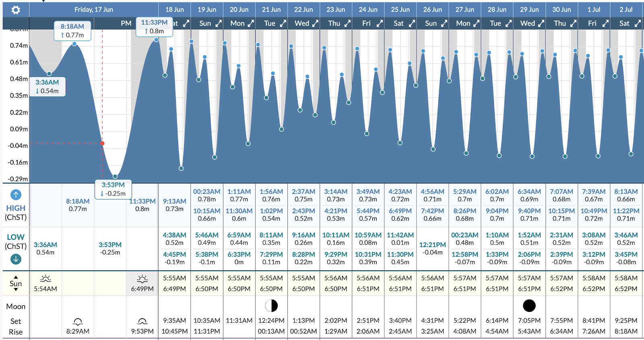Screen dimensions: 644x340
Task: Click the low tide point at -0.25m trough
Action: 115,177
